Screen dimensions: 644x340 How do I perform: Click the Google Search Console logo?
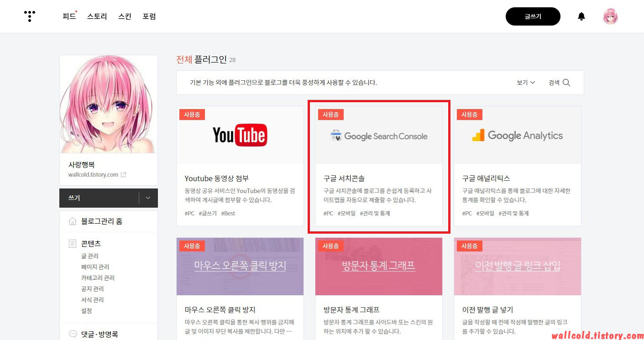379,136
